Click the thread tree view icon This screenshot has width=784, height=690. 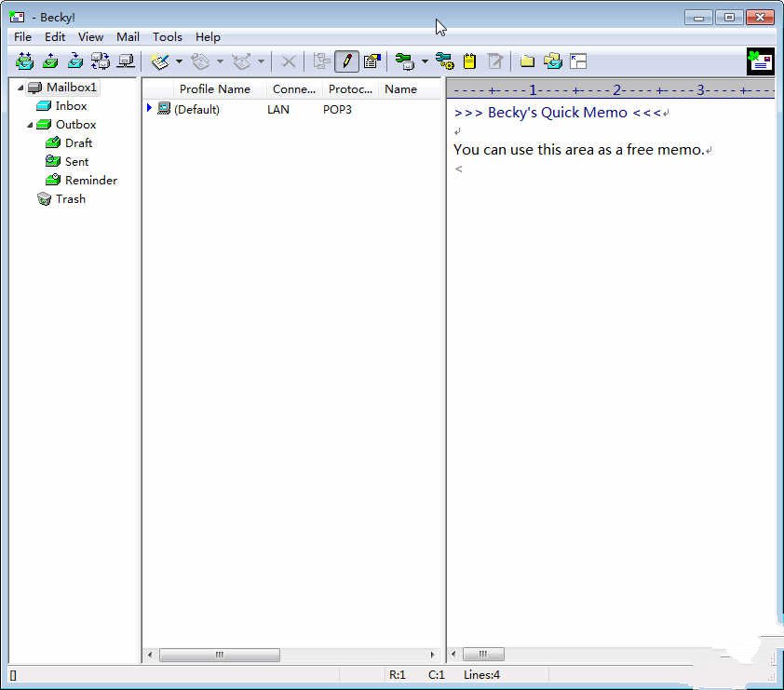(x=321, y=61)
